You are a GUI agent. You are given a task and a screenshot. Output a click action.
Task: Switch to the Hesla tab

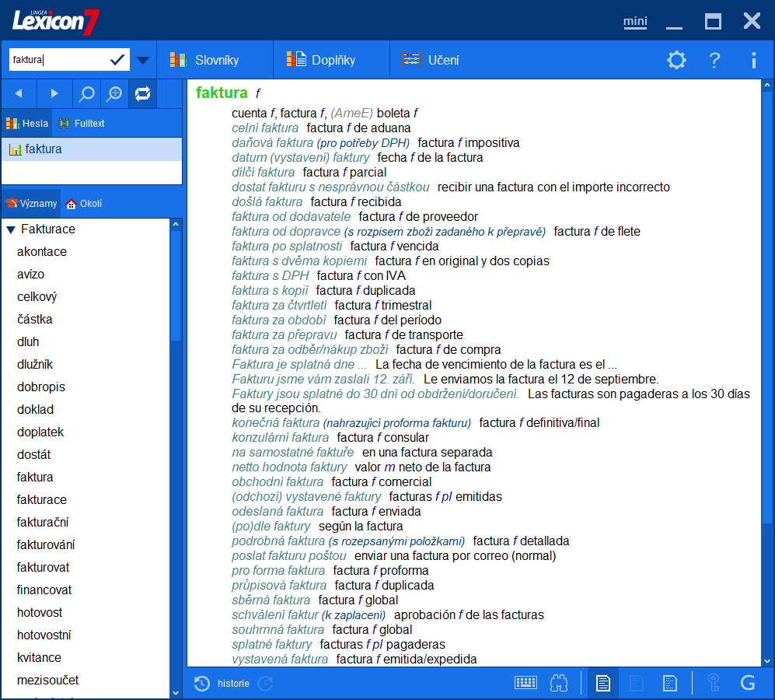[28, 123]
